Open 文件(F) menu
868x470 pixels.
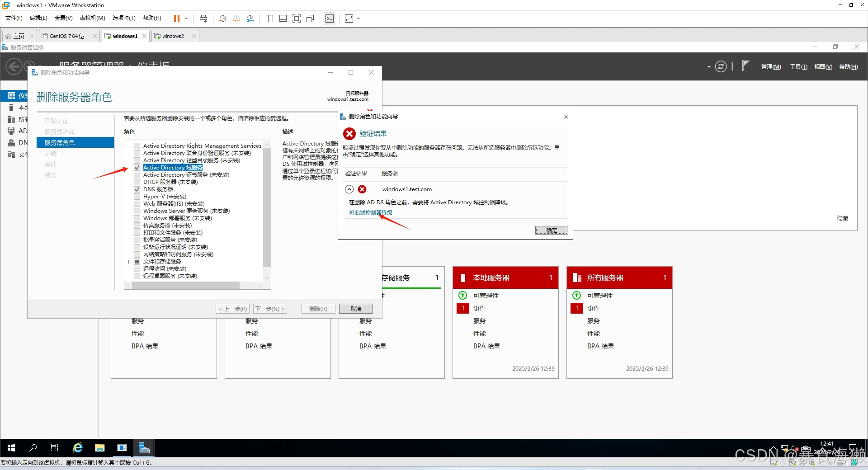pos(14,18)
